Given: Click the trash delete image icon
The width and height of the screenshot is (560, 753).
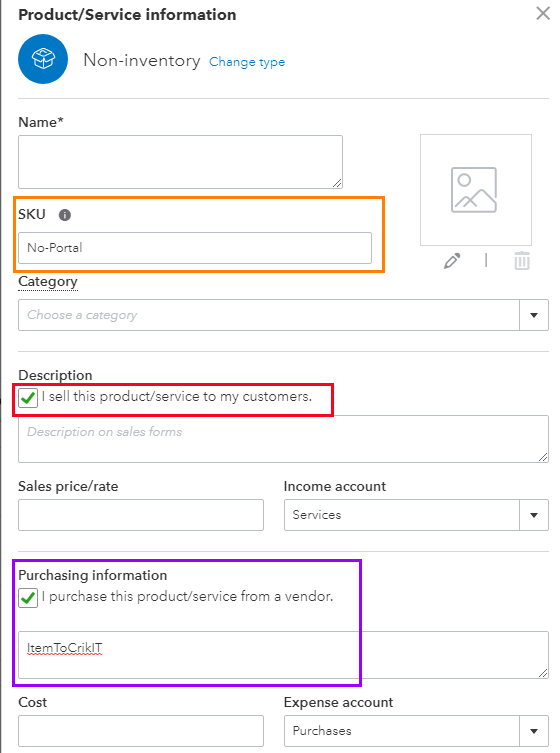Looking at the screenshot, I should point(522,261).
